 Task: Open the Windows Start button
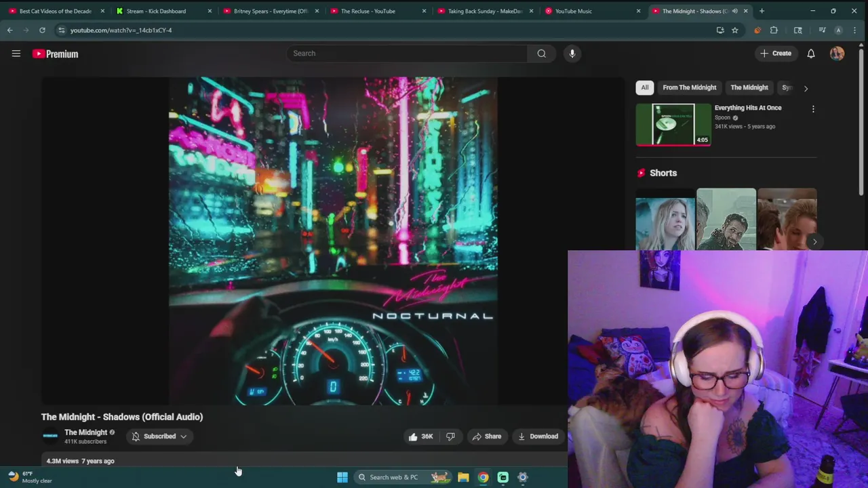click(342, 477)
